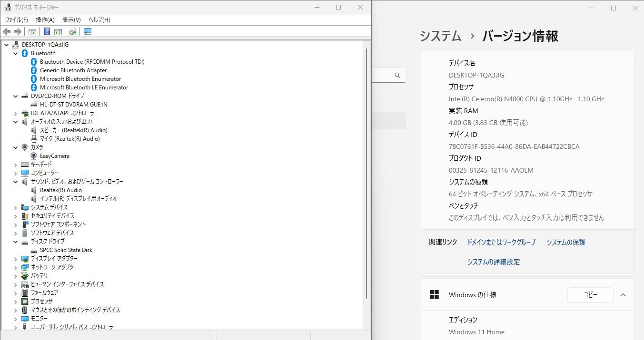Click the computer icon next to DESKTOP-1QA3JIG
This screenshot has width=644, height=340.
[x=16, y=45]
